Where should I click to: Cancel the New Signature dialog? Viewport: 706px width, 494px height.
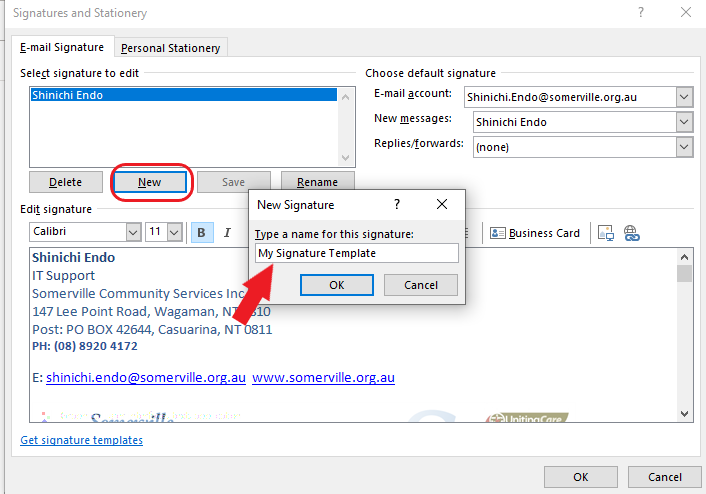(x=421, y=285)
